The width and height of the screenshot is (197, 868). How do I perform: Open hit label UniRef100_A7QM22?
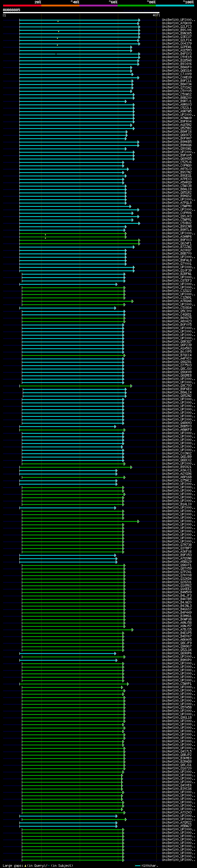[x=177, y=822]
